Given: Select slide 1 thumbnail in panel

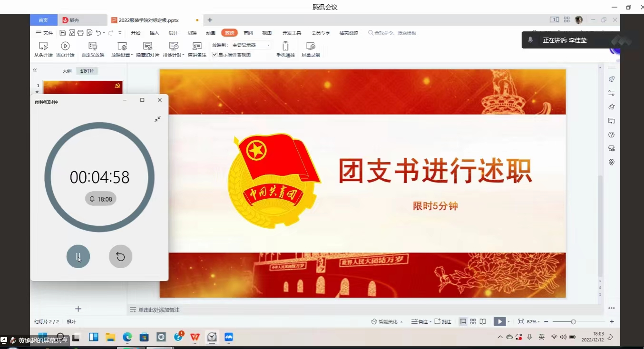Looking at the screenshot, I should tap(83, 87).
